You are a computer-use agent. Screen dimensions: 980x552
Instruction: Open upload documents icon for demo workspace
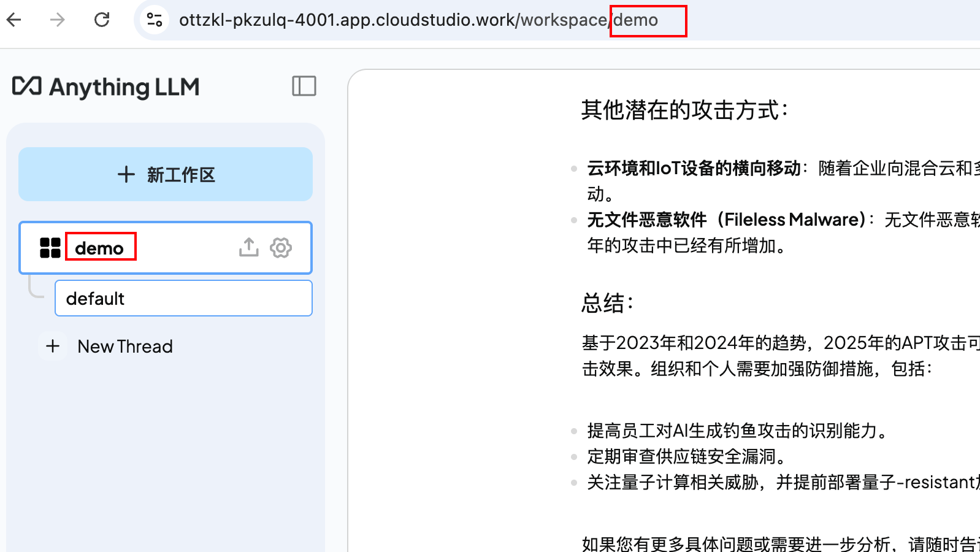point(248,248)
